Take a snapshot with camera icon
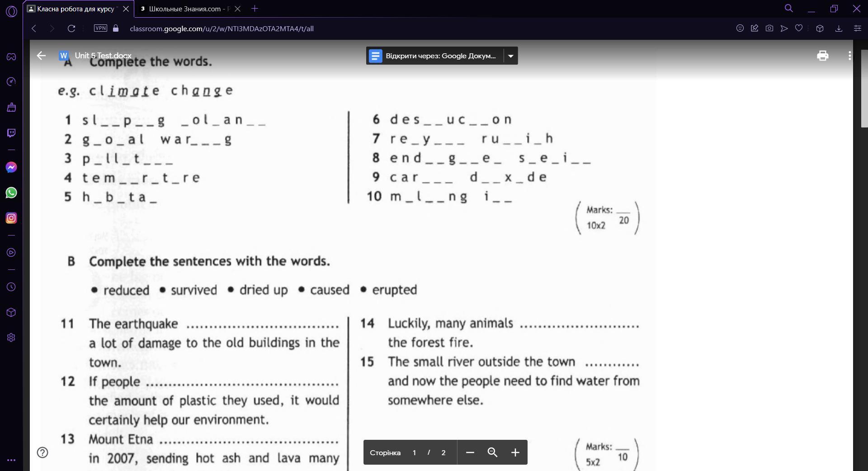 tap(769, 28)
